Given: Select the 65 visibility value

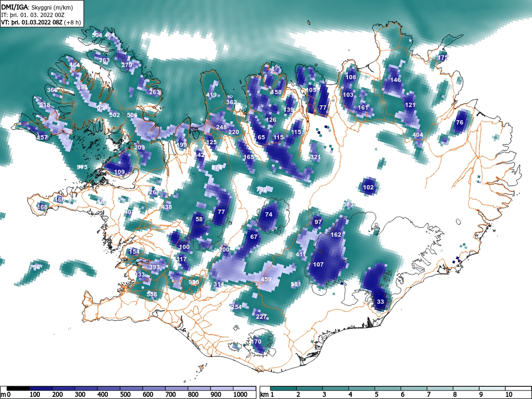Looking at the screenshot, I should coord(261,137).
